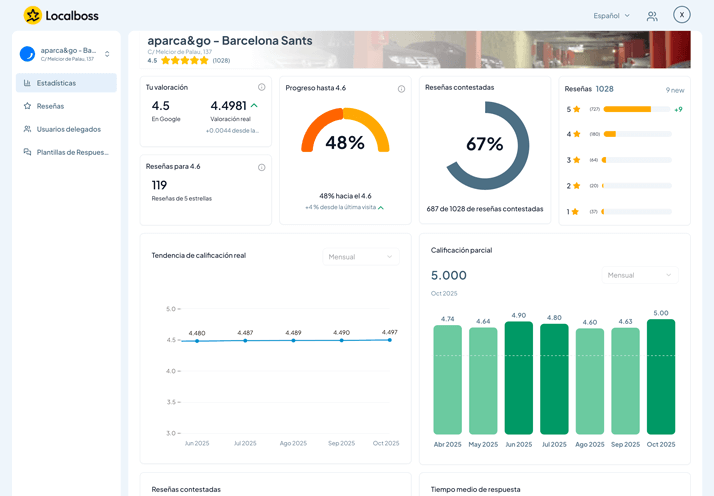Screen dimensions: 714x496
Task: Click the Localboss logo icon
Action: (x=33, y=15)
